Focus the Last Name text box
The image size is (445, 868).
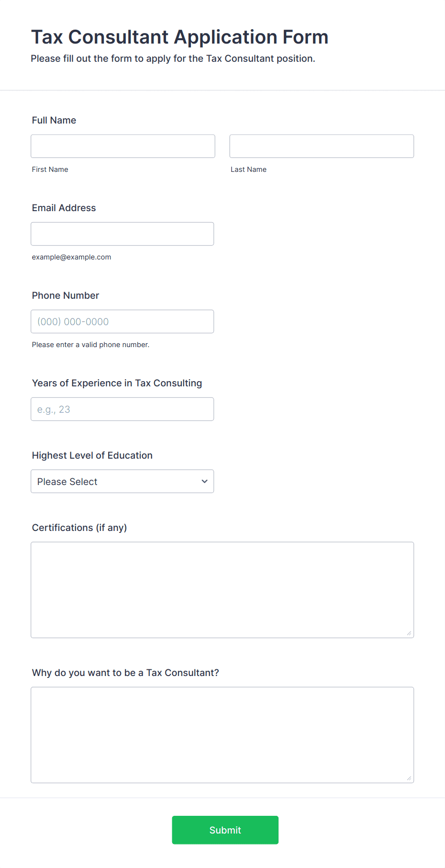[x=322, y=146]
